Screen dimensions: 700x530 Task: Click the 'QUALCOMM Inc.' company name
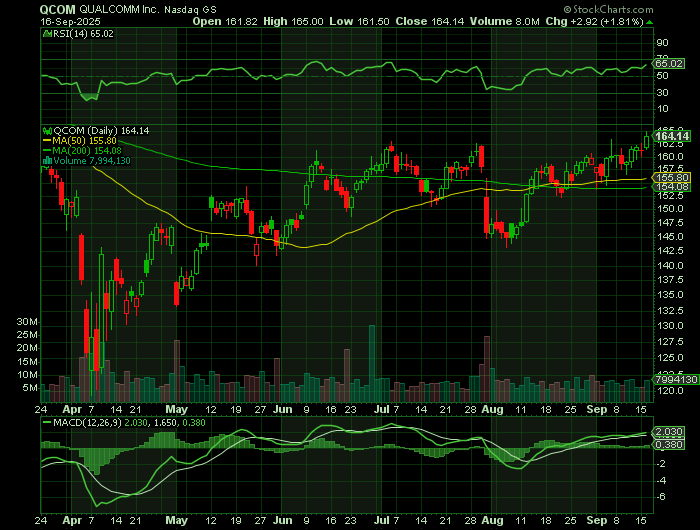click(x=119, y=9)
